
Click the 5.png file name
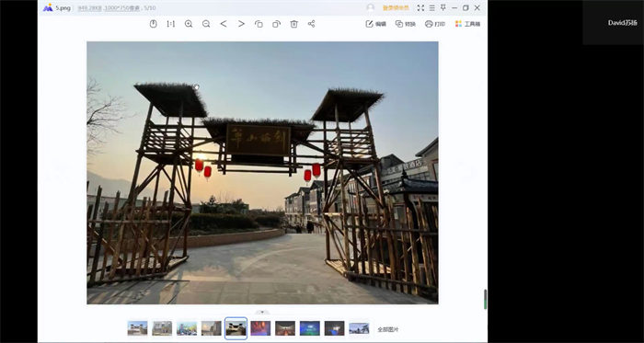point(63,7)
